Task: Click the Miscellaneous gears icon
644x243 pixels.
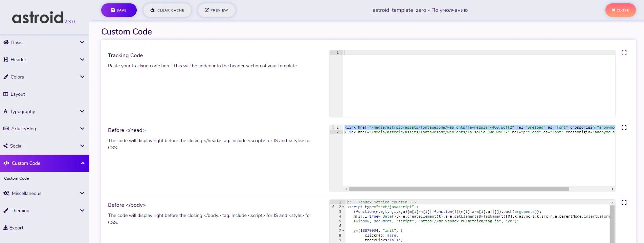Action: 6,193
